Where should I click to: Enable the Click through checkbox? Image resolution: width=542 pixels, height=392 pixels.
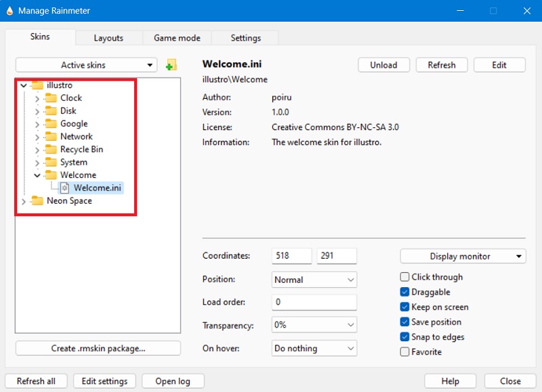(404, 277)
